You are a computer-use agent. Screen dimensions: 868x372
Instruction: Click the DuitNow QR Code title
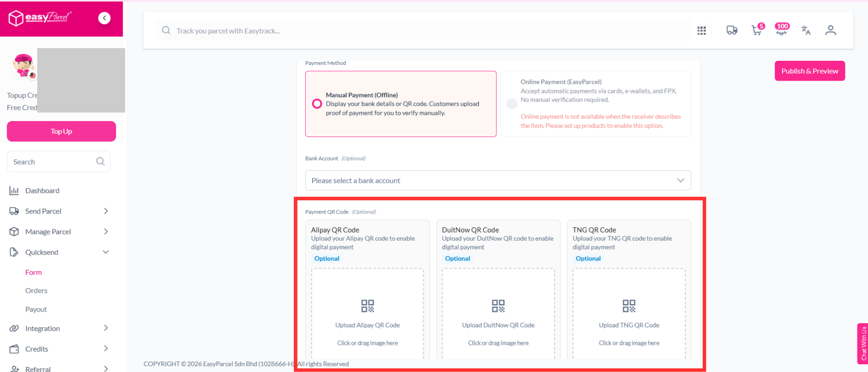[x=470, y=230]
